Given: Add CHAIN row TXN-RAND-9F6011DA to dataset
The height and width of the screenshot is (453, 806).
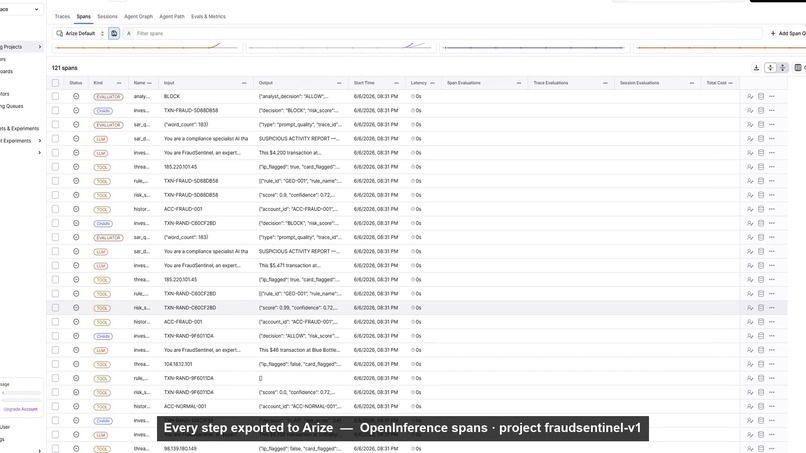Looking at the screenshot, I should click(x=761, y=336).
